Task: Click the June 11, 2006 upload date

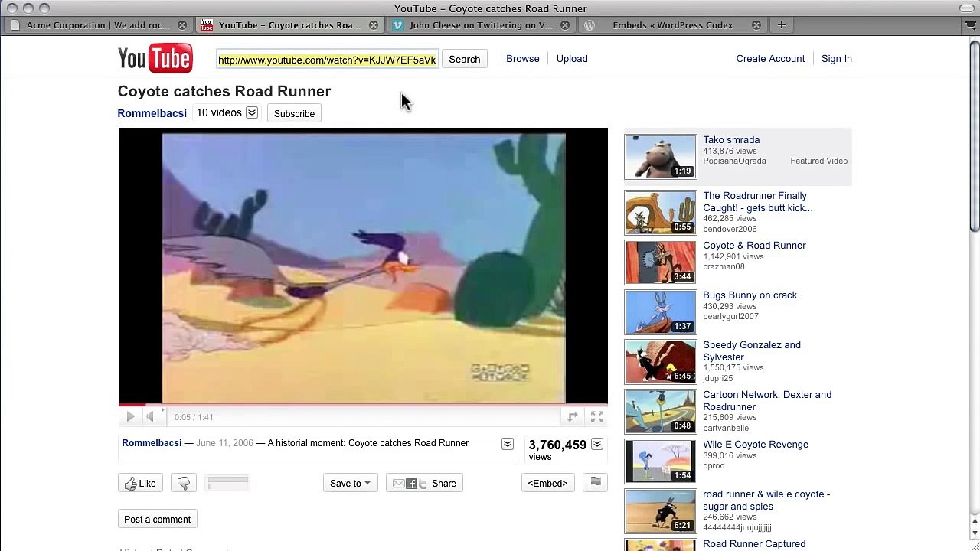Action: click(224, 443)
